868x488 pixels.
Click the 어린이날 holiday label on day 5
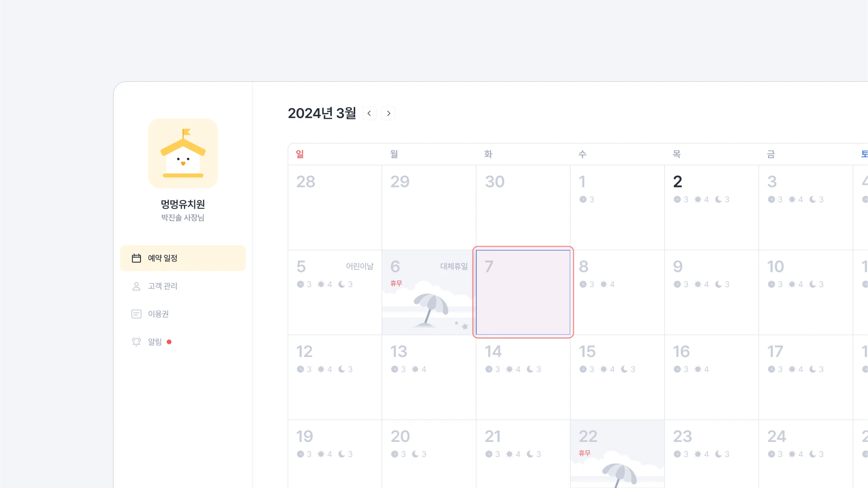tap(360, 266)
